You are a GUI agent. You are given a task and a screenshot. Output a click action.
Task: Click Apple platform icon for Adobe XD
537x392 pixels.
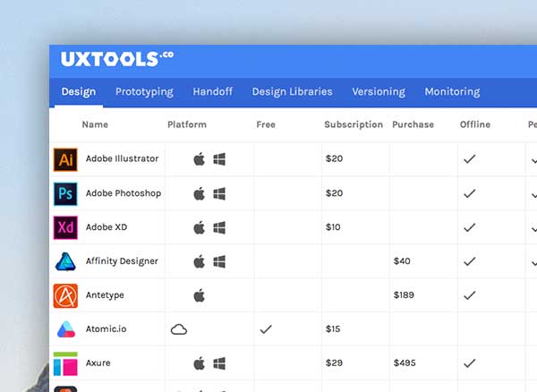[x=199, y=227]
